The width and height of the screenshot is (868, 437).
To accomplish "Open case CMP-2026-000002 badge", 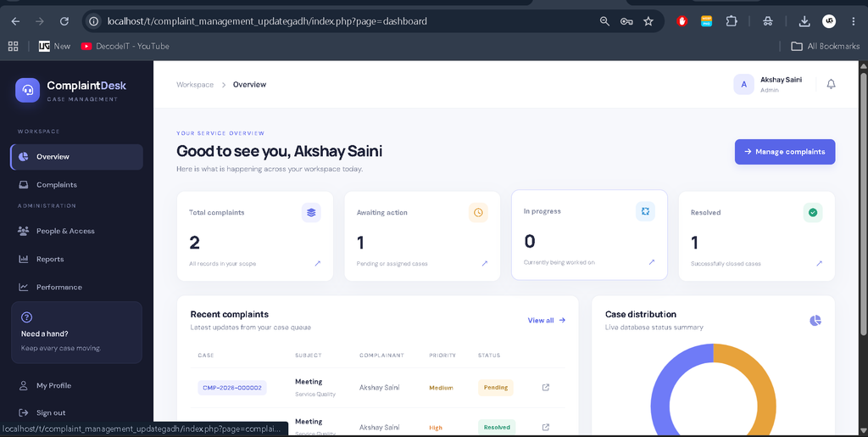I will coord(232,388).
